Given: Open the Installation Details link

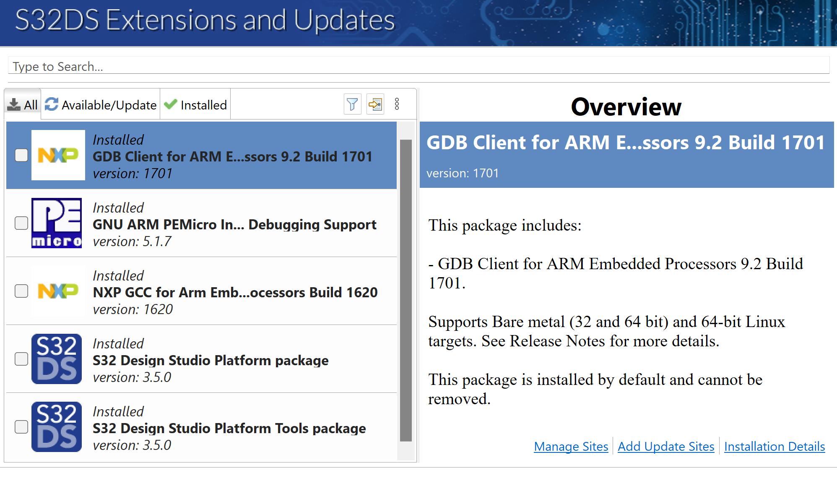Looking at the screenshot, I should click(x=774, y=447).
